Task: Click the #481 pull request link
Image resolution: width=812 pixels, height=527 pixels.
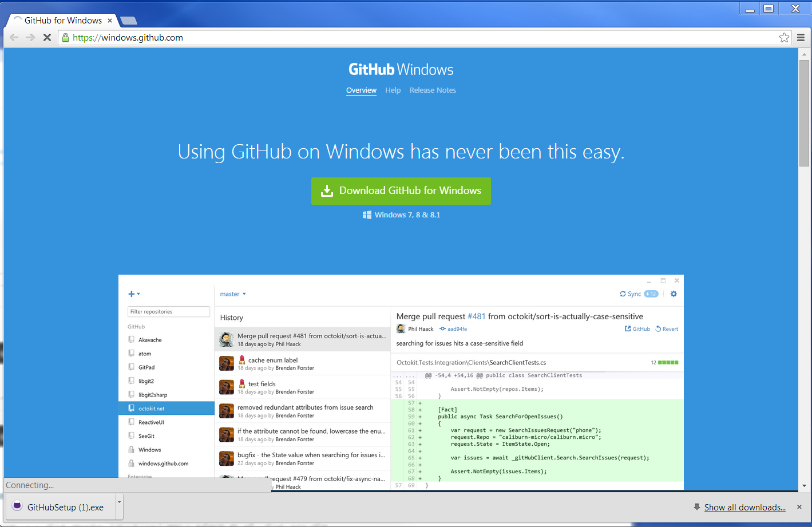Action: 477,316
